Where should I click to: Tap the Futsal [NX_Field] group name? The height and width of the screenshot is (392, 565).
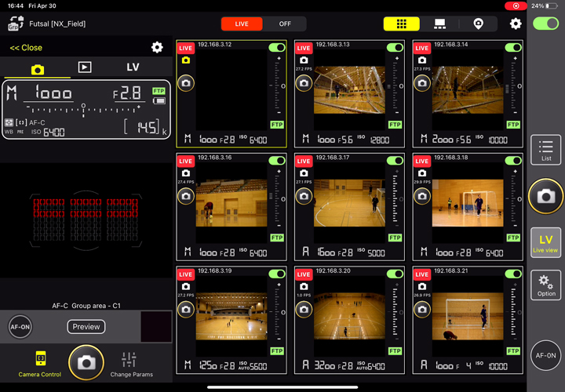pyautogui.click(x=57, y=24)
